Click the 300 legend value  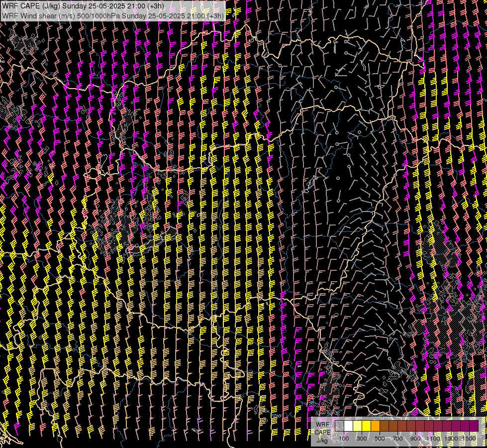point(362,439)
